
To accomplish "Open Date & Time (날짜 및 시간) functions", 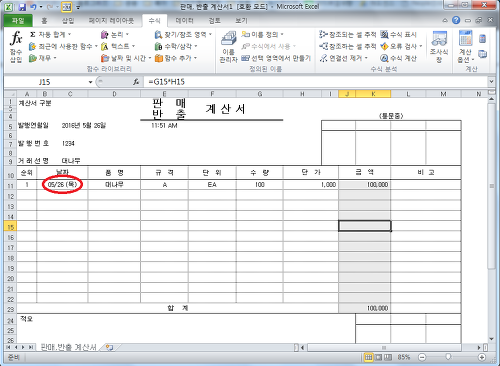I will click(126, 58).
